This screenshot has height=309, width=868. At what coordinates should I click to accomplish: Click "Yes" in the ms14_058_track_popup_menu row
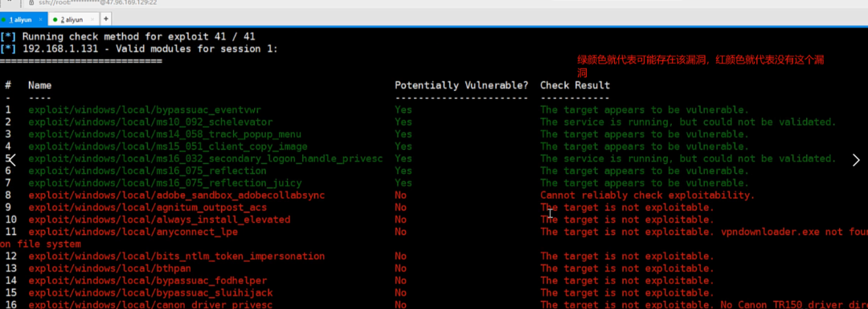tap(403, 134)
